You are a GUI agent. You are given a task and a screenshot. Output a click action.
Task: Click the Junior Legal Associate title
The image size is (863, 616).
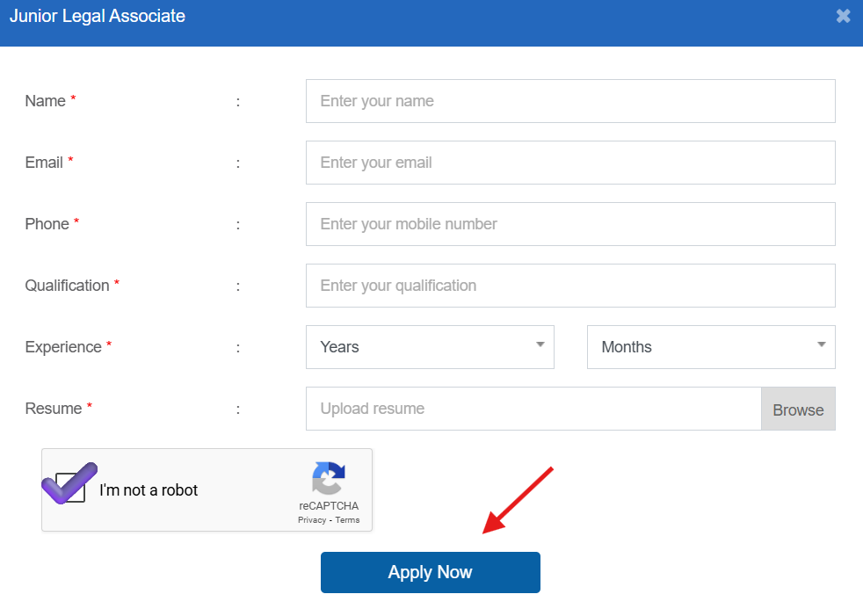pyautogui.click(x=98, y=16)
